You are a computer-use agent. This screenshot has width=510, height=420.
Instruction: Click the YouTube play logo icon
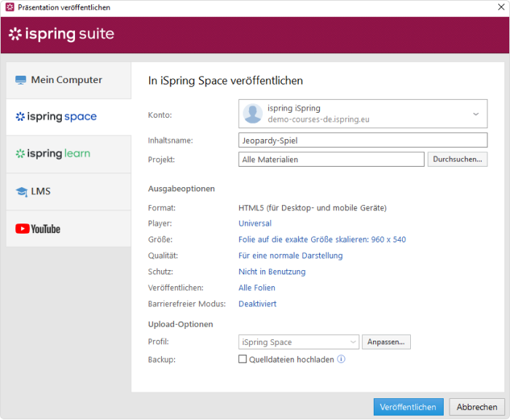[x=22, y=229]
